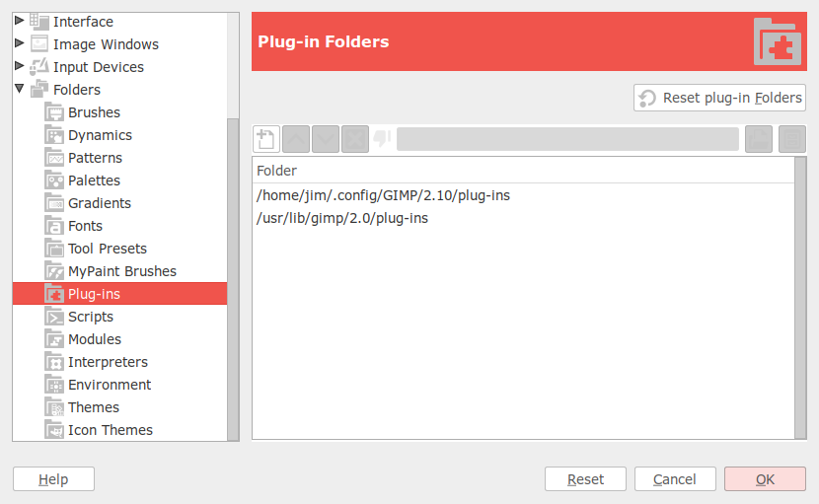Select /usr/lib/gimp/2.0/plug-ins folder row
Image resolution: width=819 pixels, height=504 pixels.
pos(523,218)
